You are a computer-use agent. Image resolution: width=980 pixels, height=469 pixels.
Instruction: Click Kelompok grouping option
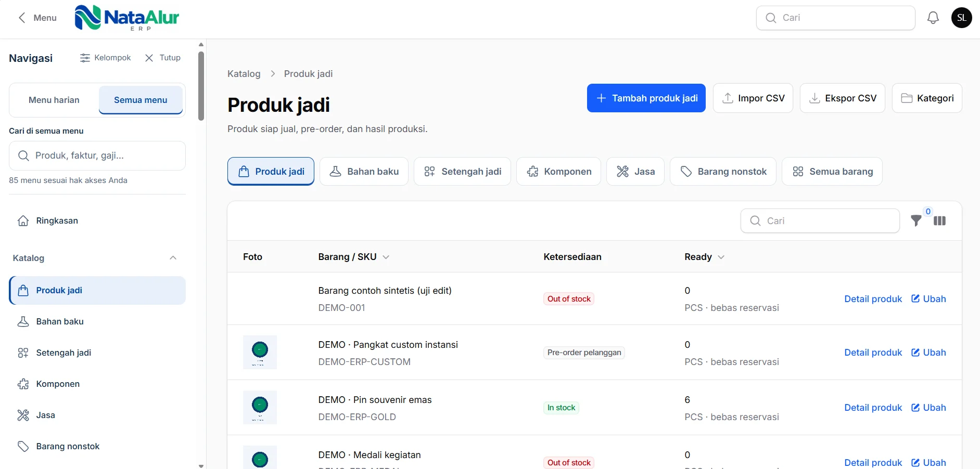coord(105,58)
